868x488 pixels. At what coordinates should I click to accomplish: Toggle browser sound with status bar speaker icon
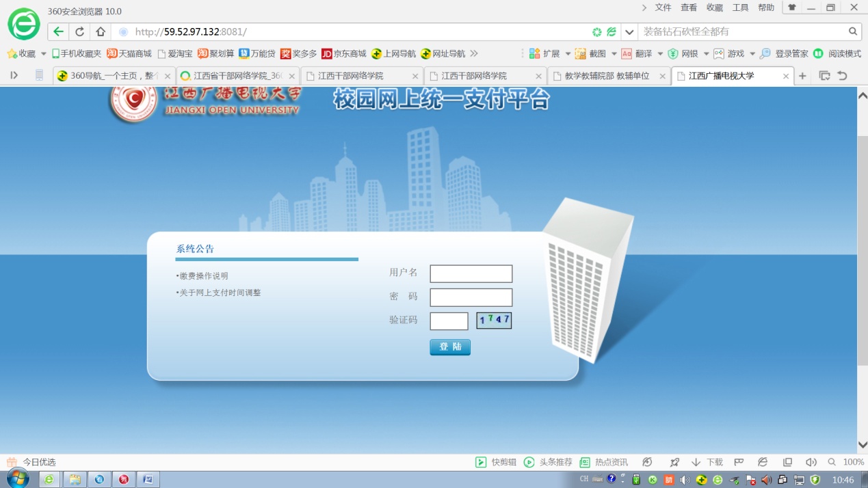(x=811, y=462)
